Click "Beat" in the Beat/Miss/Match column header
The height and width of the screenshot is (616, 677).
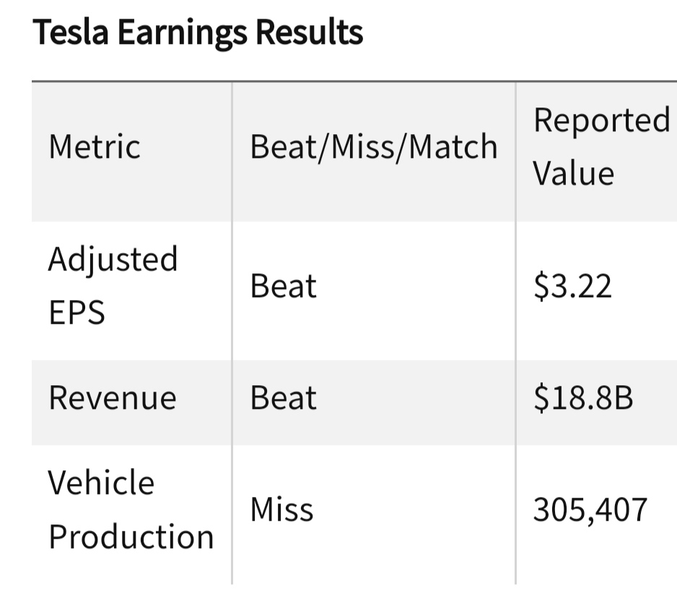pyautogui.click(x=283, y=147)
